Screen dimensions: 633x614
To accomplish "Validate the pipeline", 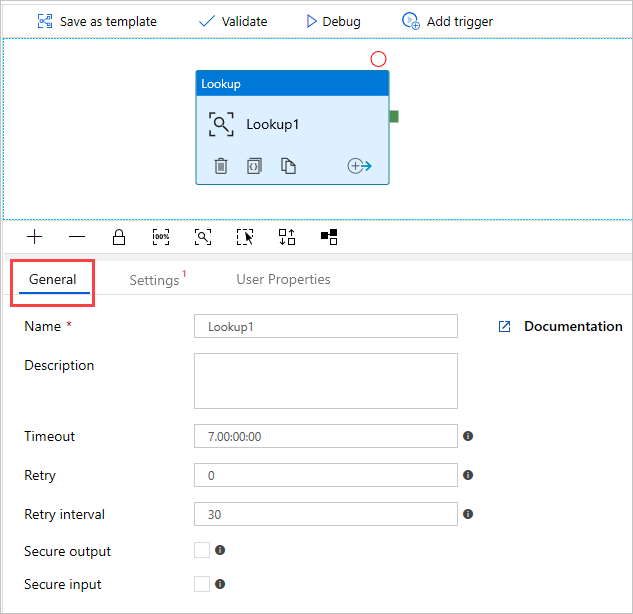I will [233, 21].
